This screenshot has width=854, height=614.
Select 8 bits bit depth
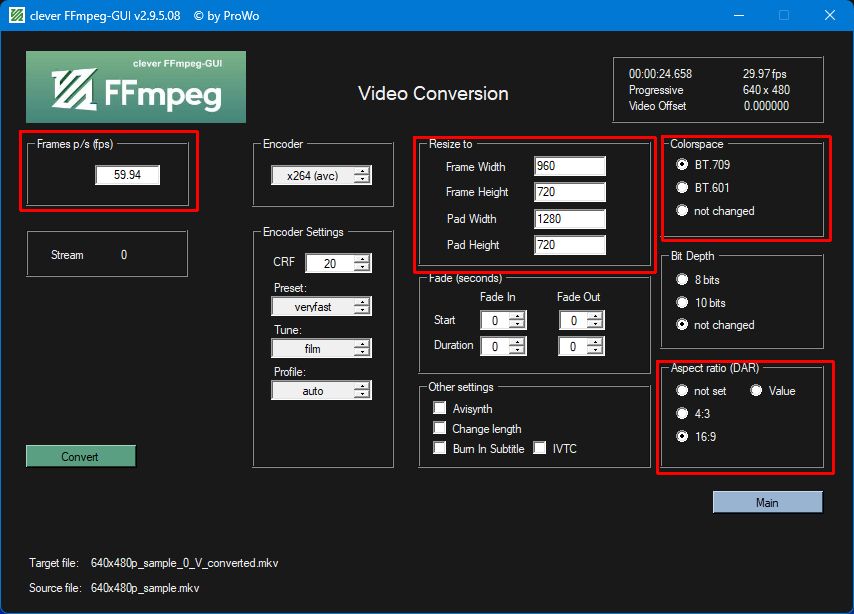682,279
